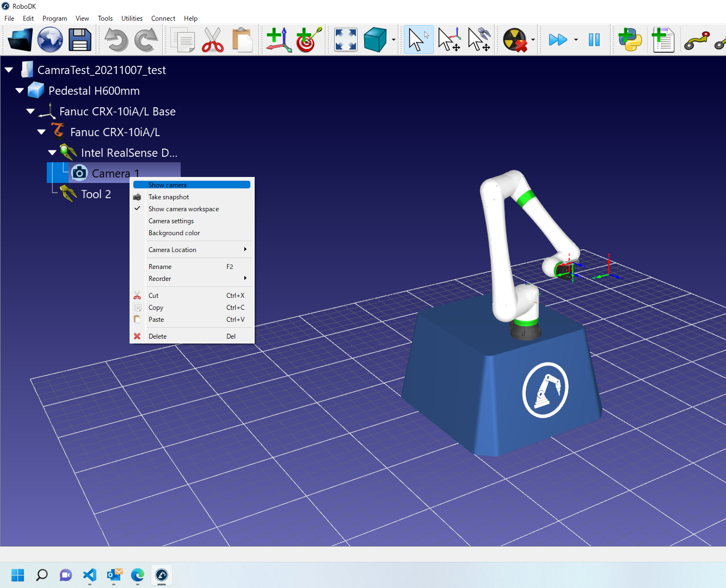Click the Add Python program icon
Screen dimensions: 726x588
click(630, 40)
